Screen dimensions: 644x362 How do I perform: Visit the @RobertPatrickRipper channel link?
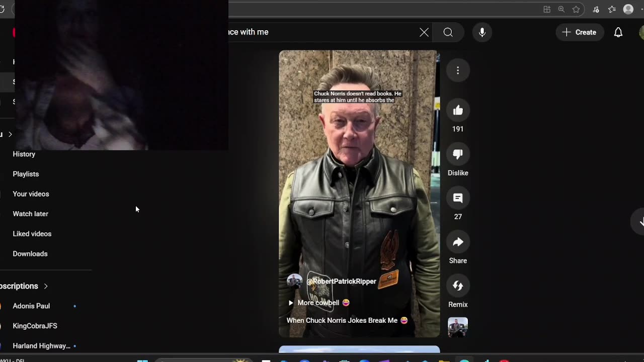[x=341, y=282]
